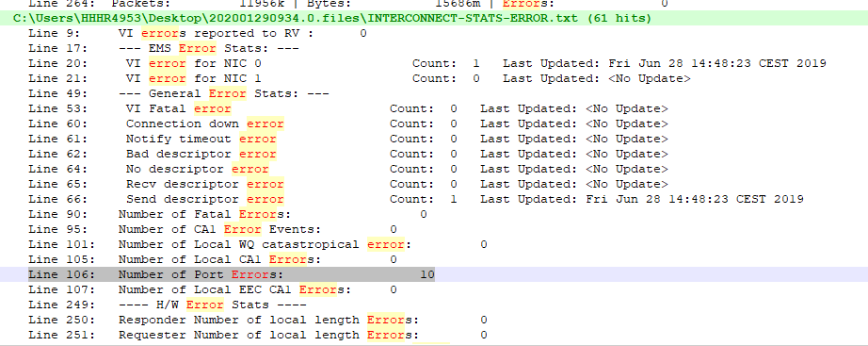This screenshot has height=346, width=868.
Task: Select Line 53 VI Fatal error entry
Action: point(348,108)
